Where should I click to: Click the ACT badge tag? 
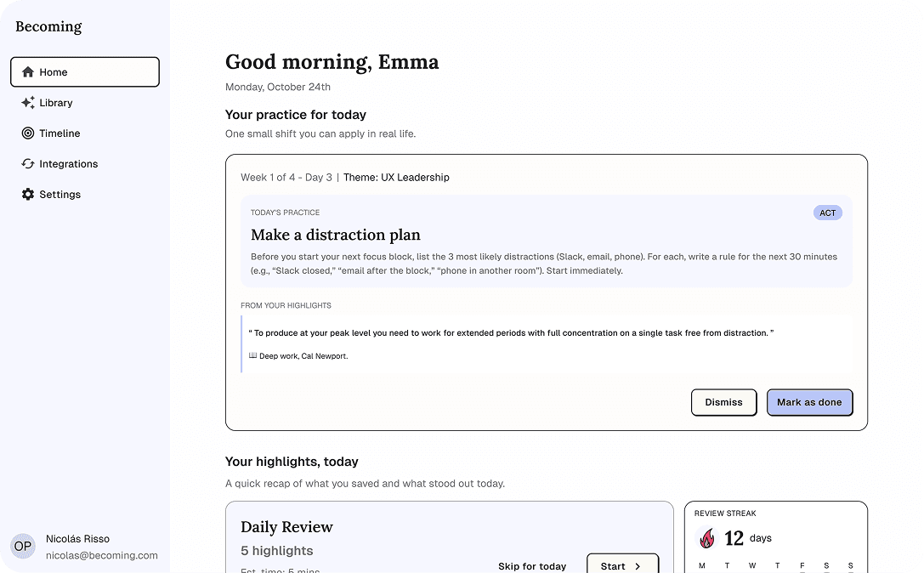coord(827,213)
